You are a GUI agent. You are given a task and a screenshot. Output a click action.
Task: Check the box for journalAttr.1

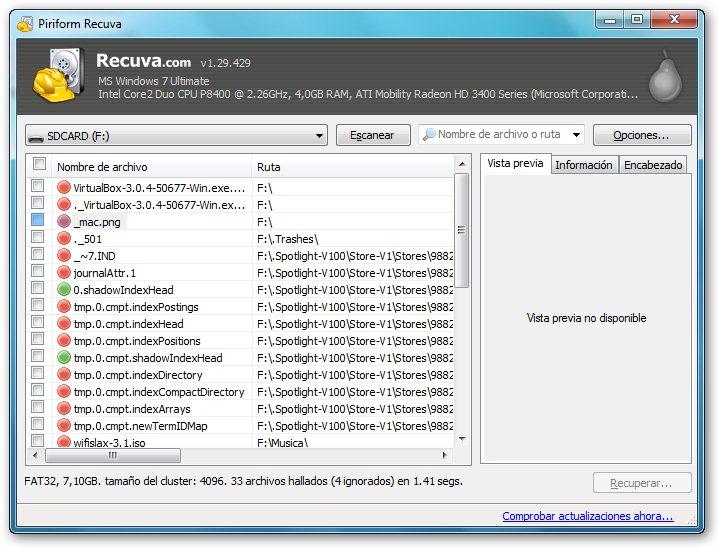38,271
